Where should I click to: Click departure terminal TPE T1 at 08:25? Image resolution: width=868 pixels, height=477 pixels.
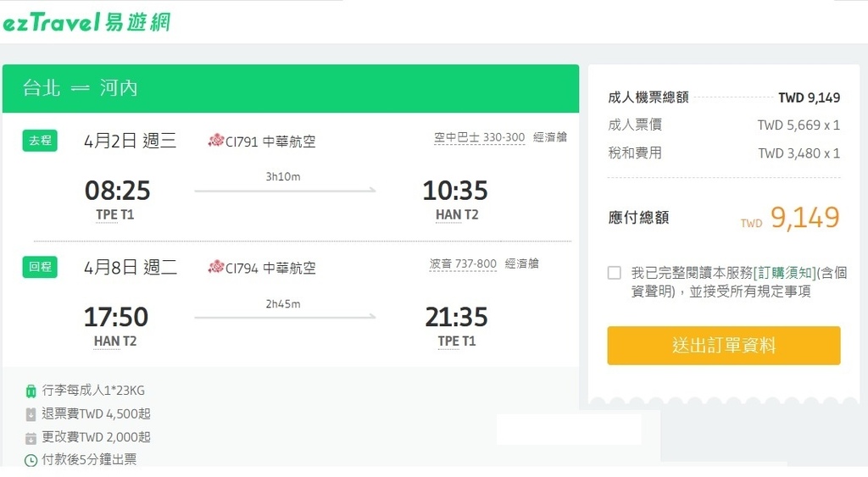[114, 214]
